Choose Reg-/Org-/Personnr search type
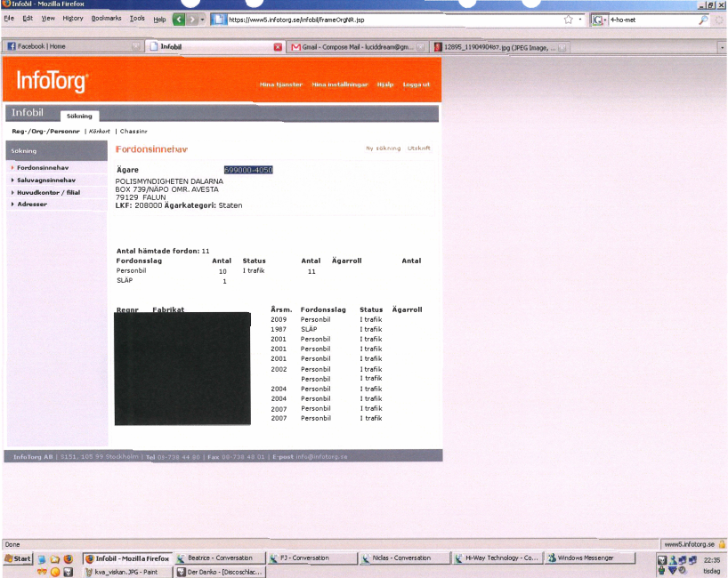Screen dimensions: 728x578 coord(45,132)
